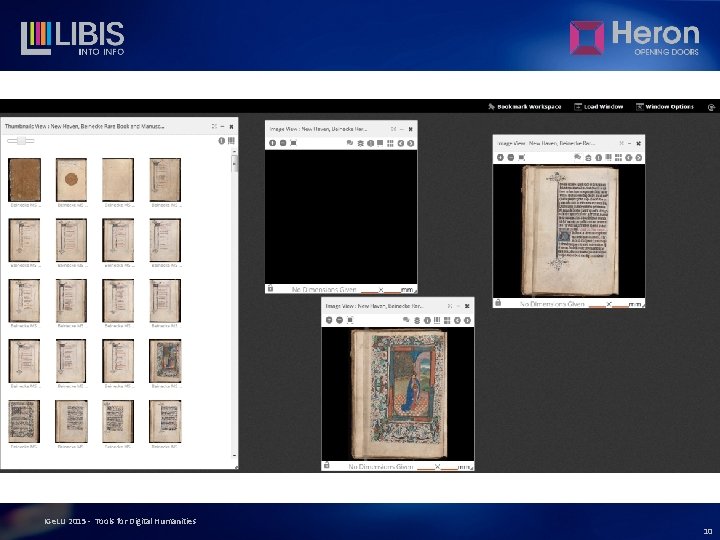The image size is (720, 540).
Task: Adjust the thumbnail size slider
Action: tap(21, 141)
